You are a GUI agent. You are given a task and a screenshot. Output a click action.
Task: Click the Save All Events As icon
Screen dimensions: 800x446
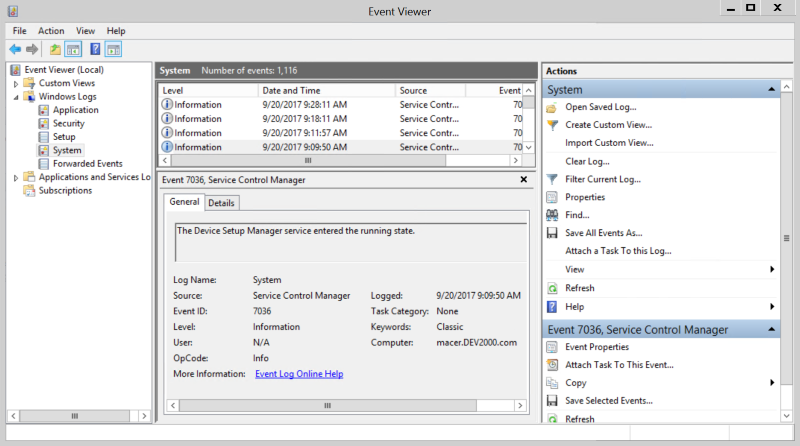[x=552, y=233]
